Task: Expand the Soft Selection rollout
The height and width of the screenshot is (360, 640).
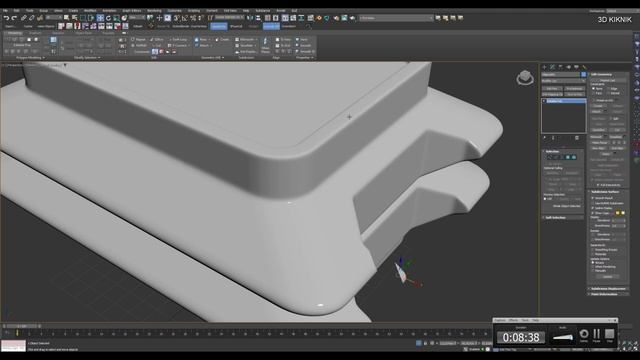Action: click(x=563, y=218)
